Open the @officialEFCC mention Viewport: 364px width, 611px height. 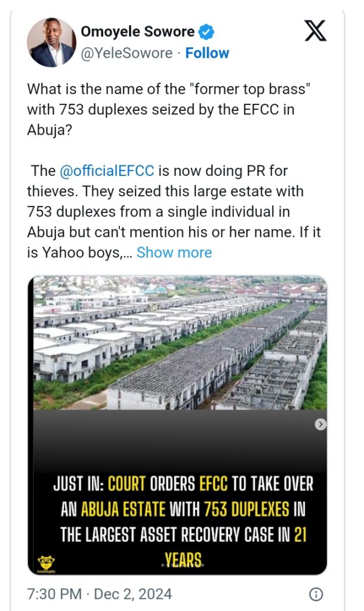click(x=107, y=171)
